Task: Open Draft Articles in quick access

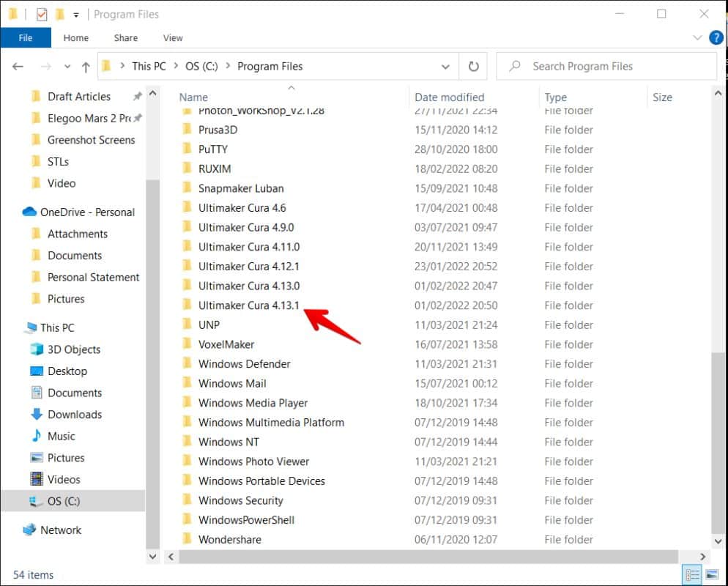Action: pyautogui.click(x=79, y=96)
